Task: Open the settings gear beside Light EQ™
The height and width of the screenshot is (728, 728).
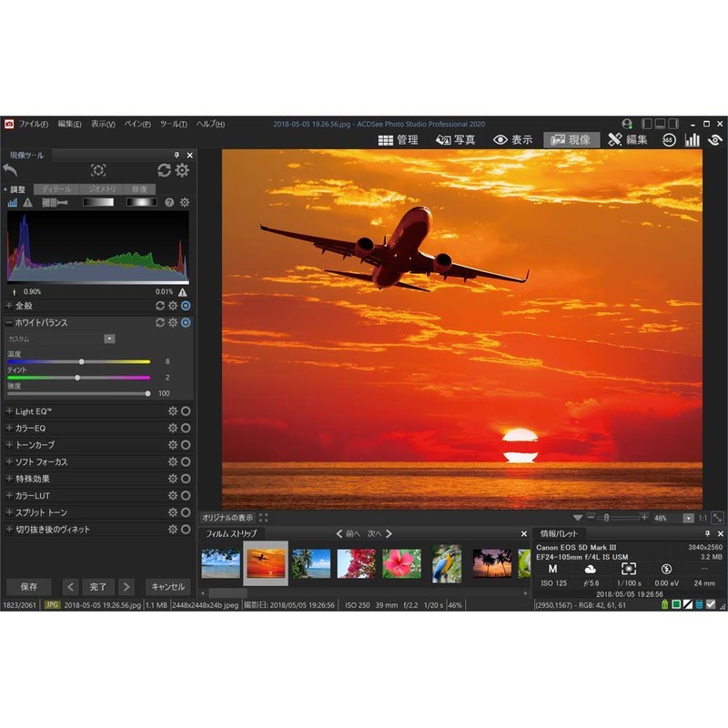Action: (172, 410)
